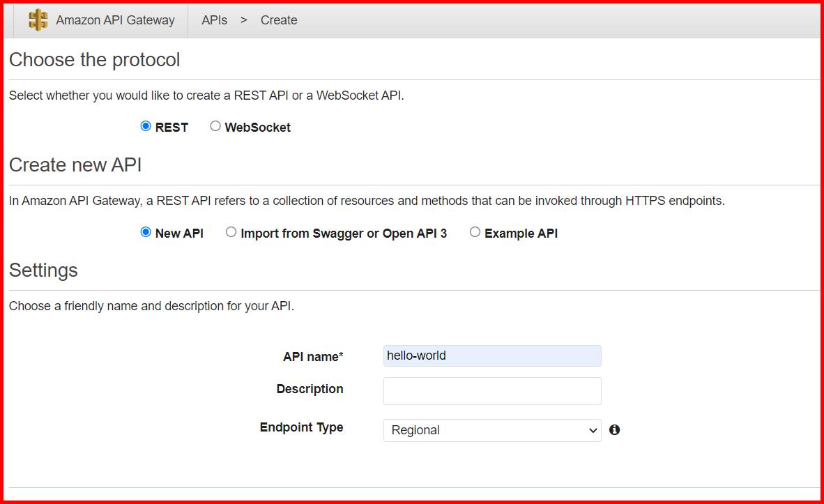Select Import from Swagger or Open API 3
The width and height of the screenshot is (824, 504).
(231, 232)
